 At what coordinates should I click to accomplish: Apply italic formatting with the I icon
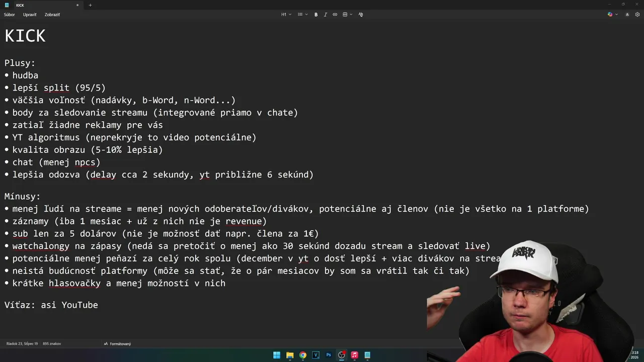(x=326, y=15)
